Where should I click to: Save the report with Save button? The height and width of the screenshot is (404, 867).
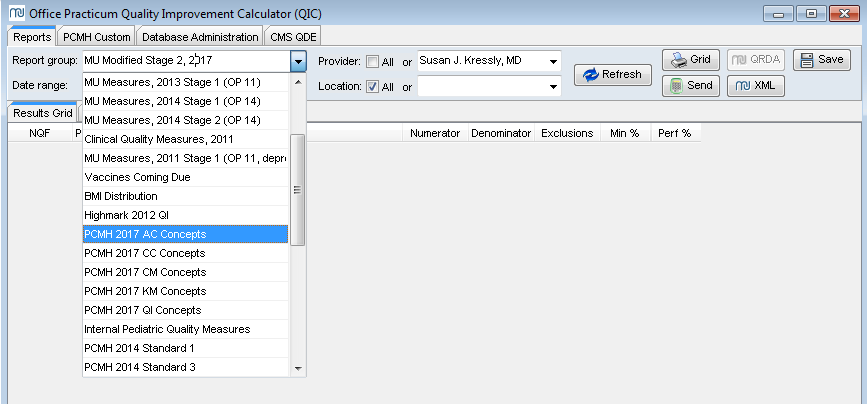[822, 60]
